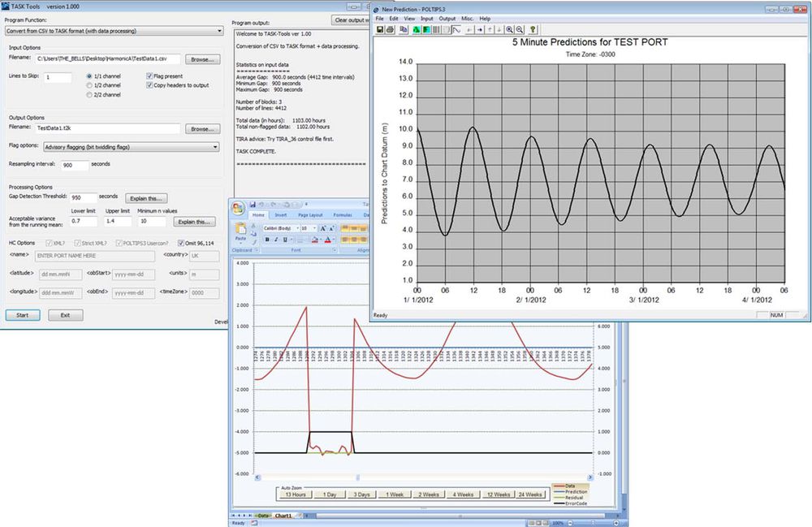Viewport: 812px width, 527px height.
Task: Toggle Underline in Excel Font group
Action: tap(285, 240)
